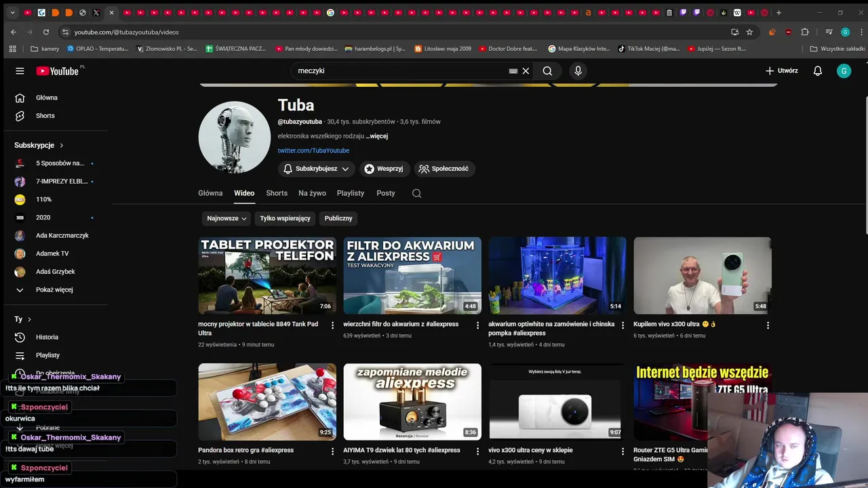Open options menu for Tank Pad Ultra video
This screenshot has width=868, height=488.
click(332, 325)
